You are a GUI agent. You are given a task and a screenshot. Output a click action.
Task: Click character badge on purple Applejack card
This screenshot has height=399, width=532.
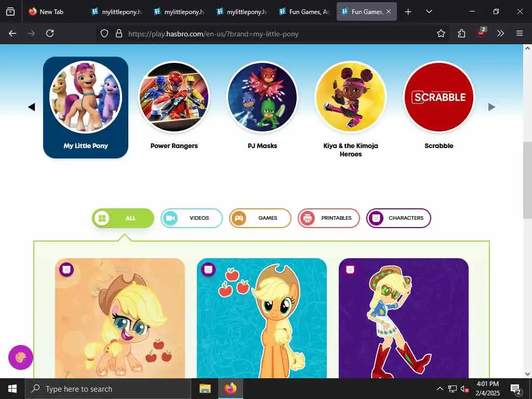click(x=350, y=270)
